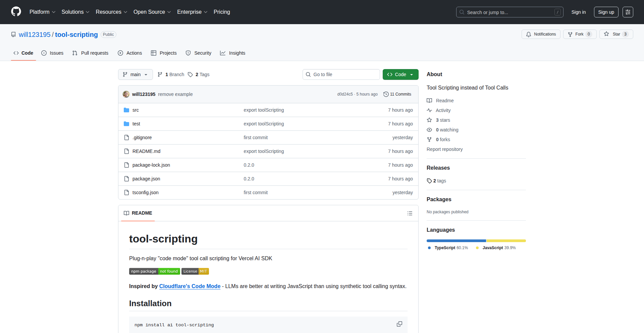Open the Pricing link
The width and height of the screenshot is (644, 333).
(x=222, y=12)
